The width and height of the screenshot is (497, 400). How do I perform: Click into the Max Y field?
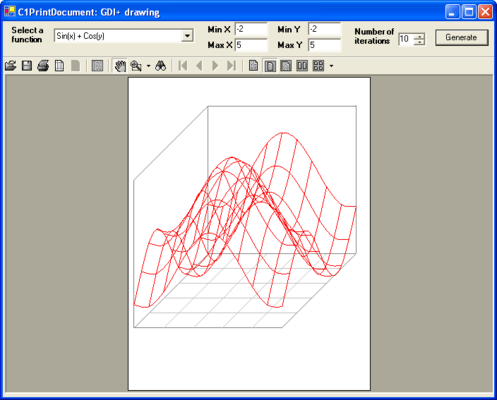pos(325,45)
